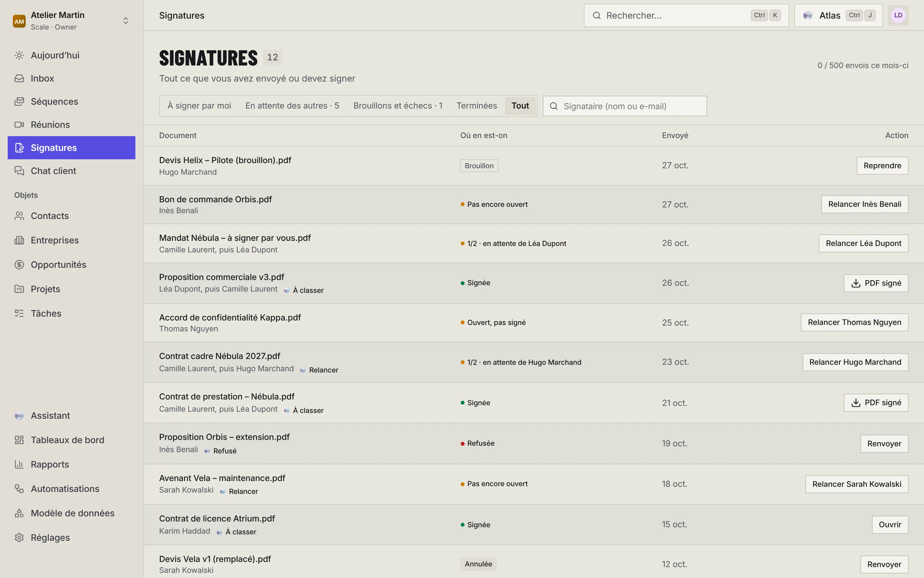Click the Inbox tray icon
This screenshot has height=578, width=924.
[19, 78]
